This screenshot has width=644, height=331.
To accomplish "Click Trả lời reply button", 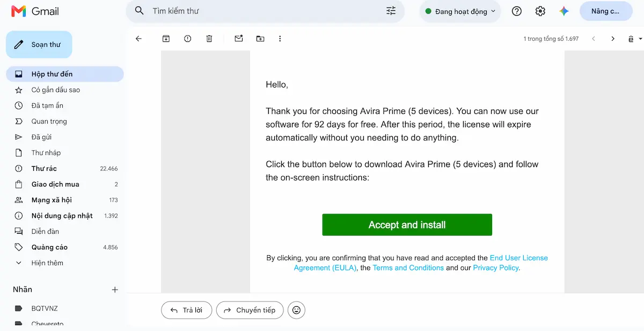I will [186, 310].
